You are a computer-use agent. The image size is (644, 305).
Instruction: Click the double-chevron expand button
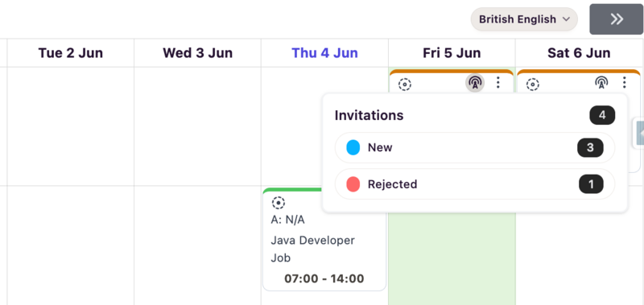coord(616,19)
